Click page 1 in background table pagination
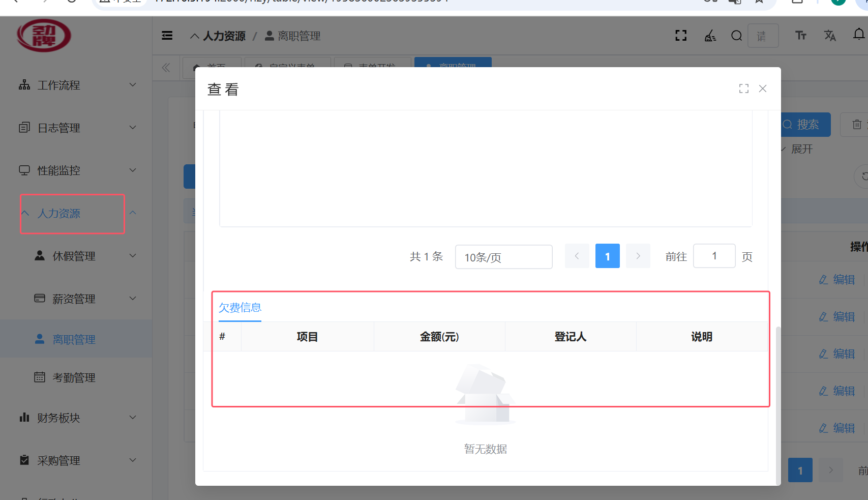 (800, 470)
